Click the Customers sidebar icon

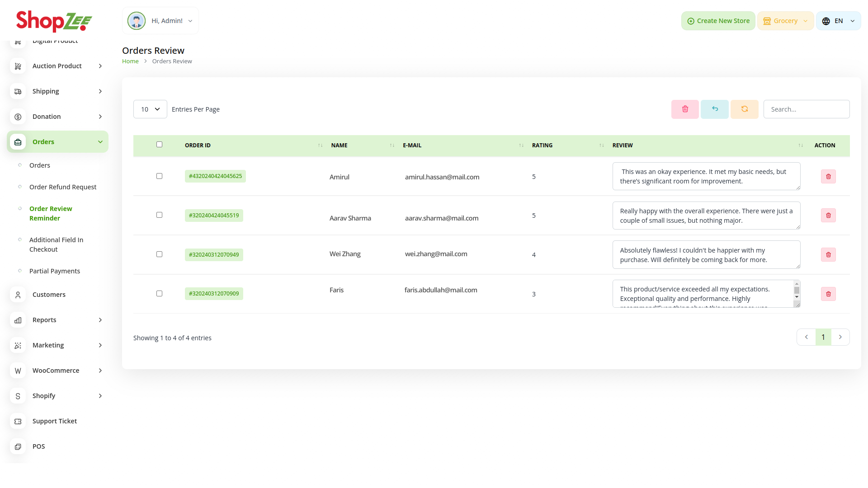(18, 295)
